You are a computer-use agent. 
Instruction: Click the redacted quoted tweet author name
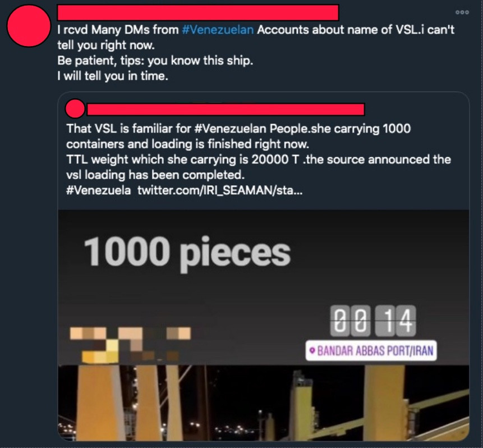pyautogui.click(x=226, y=109)
